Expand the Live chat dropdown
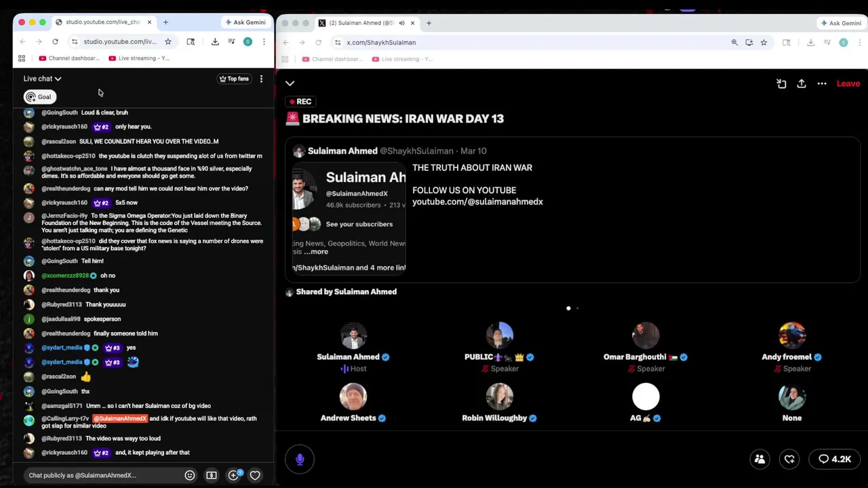This screenshot has width=868, height=488. tap(42, 79)
